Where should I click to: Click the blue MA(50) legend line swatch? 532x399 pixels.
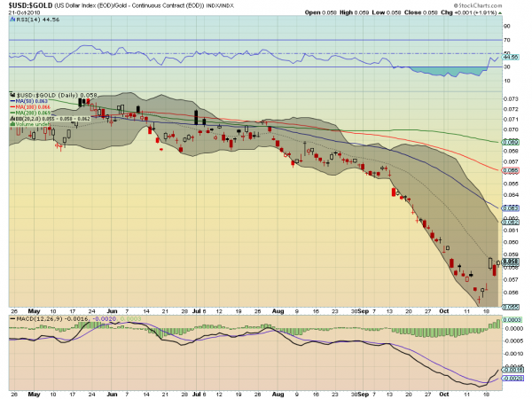[x=12, y=101]
